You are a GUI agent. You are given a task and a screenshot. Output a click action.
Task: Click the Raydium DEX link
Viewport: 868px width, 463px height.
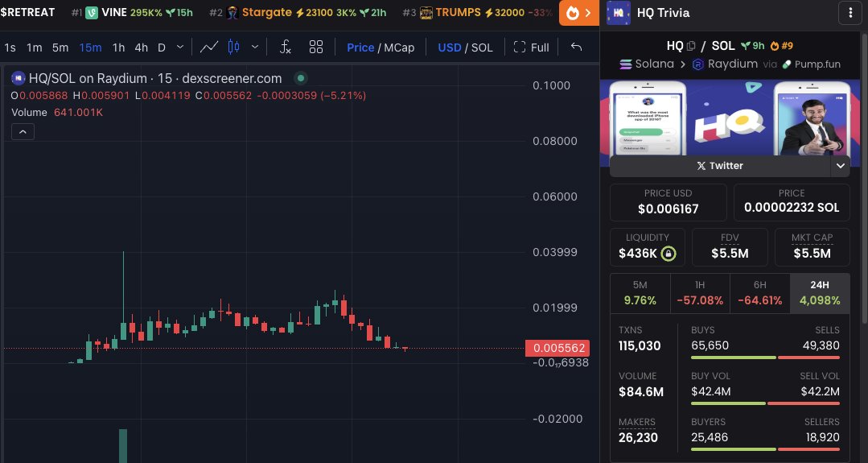point(725,64)
